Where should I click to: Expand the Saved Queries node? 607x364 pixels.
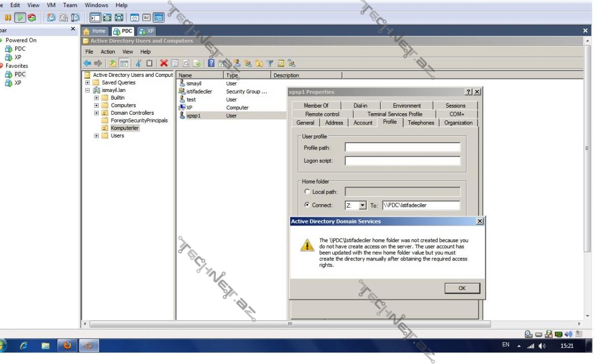click(x=88, y=83)
